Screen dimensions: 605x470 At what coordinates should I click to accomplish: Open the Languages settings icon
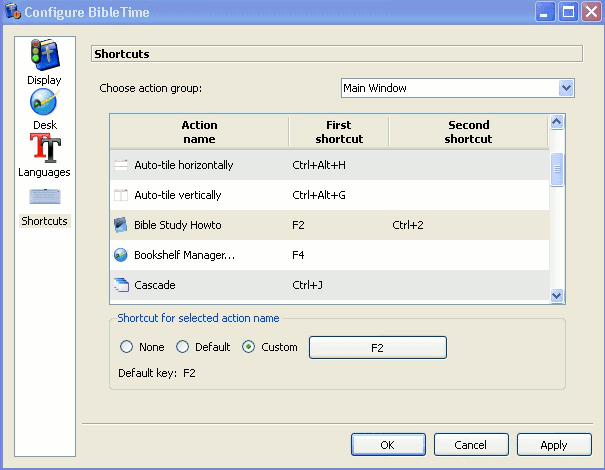[x=44, y=148]
